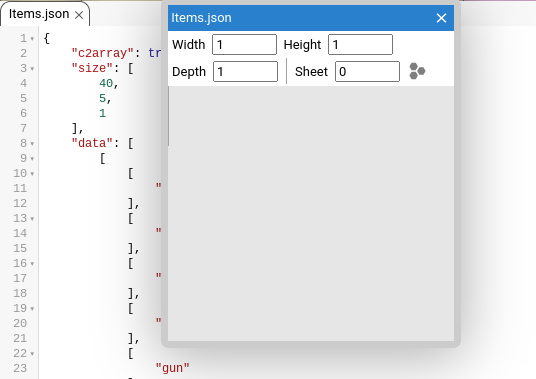The height and width of the screenshot is (379, 536).
Task: Collapse the fold arrow on line 9
Action: (x=32, y=159)
